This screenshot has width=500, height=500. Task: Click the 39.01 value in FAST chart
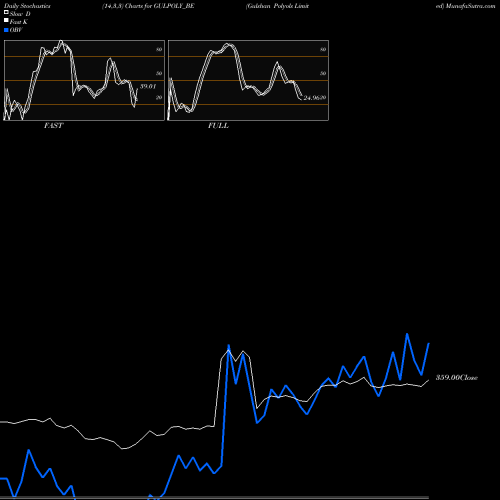(x=148, y=86)
